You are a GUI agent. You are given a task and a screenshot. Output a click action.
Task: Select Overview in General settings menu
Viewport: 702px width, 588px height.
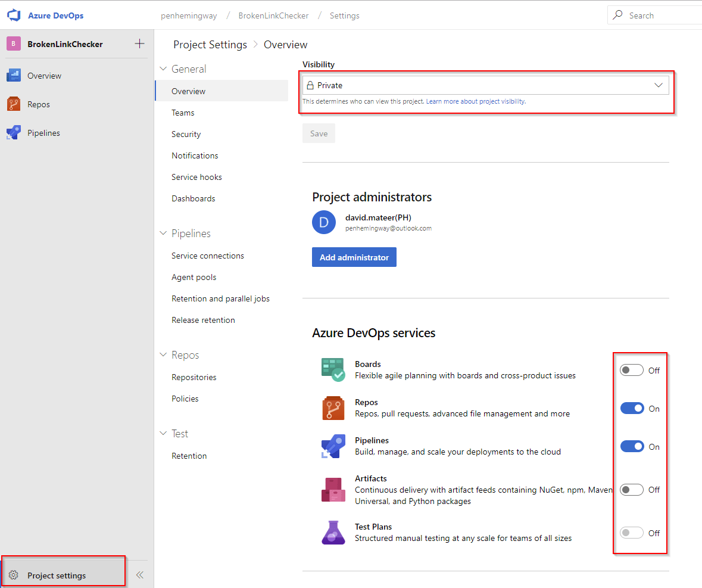pyautogui.click(x=221, y=91)
